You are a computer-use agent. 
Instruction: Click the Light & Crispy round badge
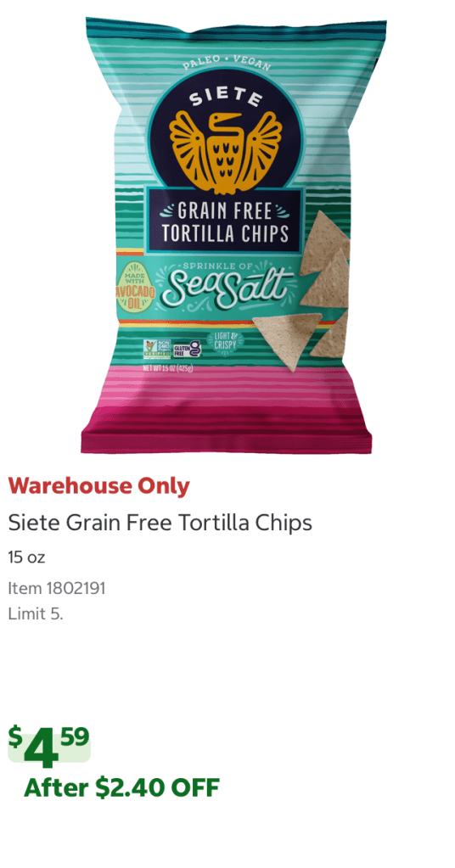222,342
